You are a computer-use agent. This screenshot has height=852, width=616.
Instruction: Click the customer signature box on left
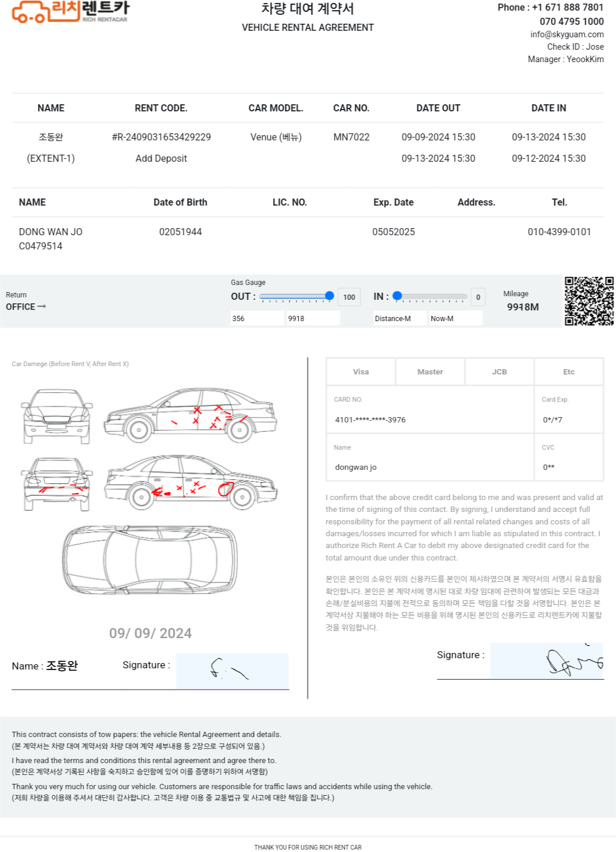[232, 671]
